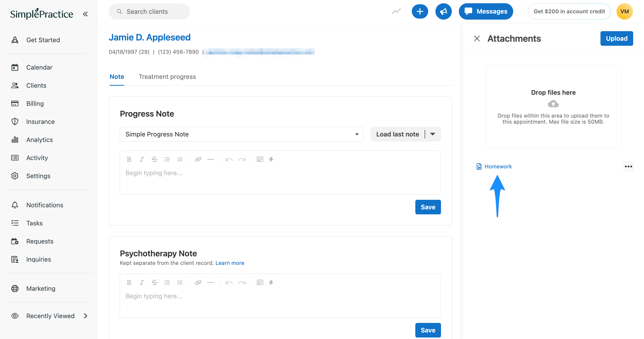This screenshot has height=339, width=644.
Task: Toggle bold in Progress Note editor
Action: coord(129,159)
